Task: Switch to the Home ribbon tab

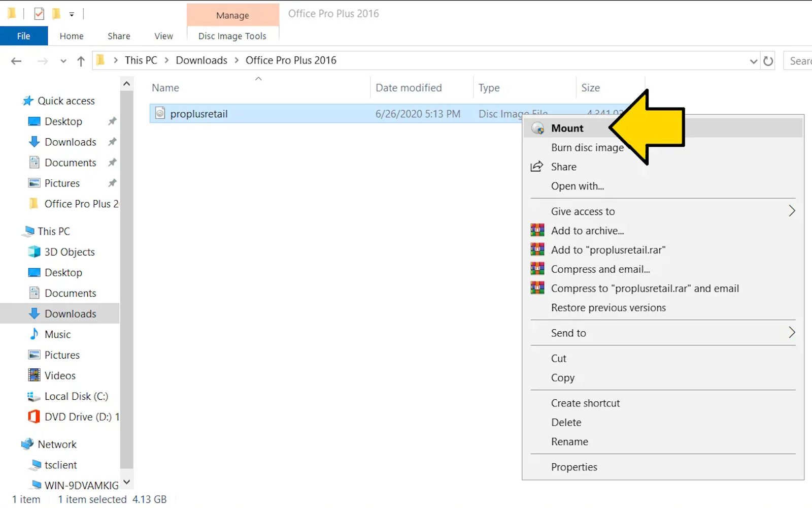Action: 72,36
